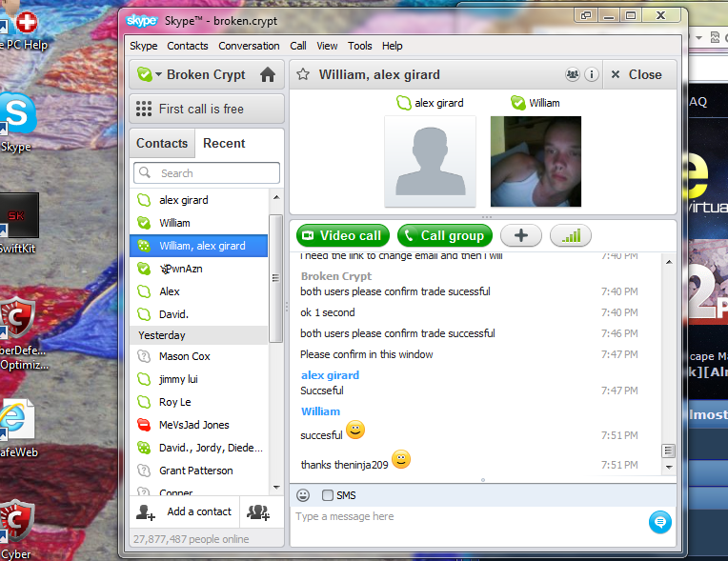Star the William, alex girard conversation
This screenshot has height=561, width=728.
tap(303, 74)
